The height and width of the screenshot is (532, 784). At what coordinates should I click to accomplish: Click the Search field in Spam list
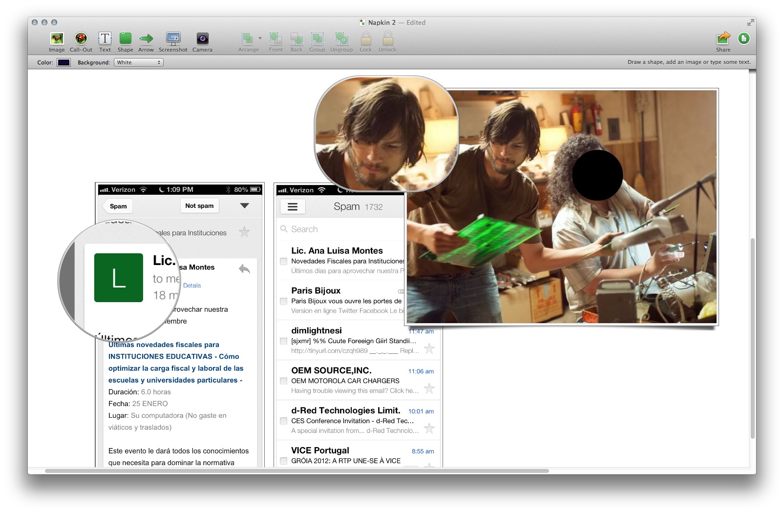tap(340, 229)
